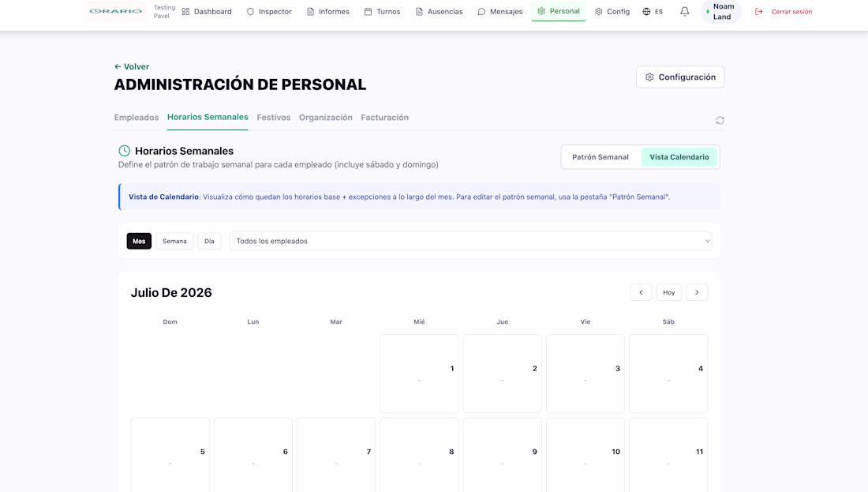Select Vista Calendario view
The height and width of the screenshot is (492, 868).
(x=679, y=157)
